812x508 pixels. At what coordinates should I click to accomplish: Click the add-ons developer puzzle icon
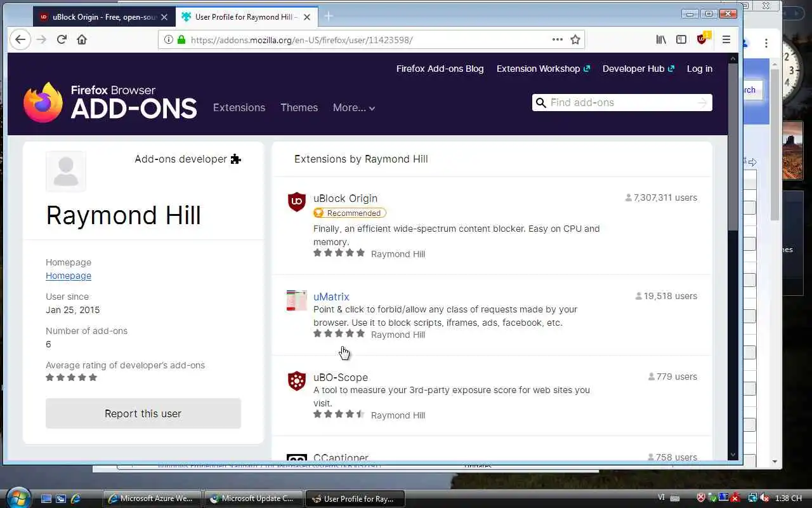(x=236, y=159)
